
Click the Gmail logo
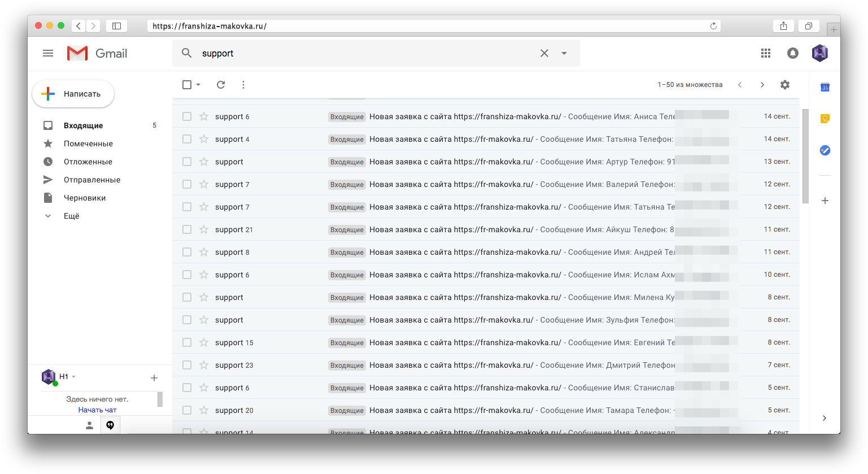tap(97, 53)
